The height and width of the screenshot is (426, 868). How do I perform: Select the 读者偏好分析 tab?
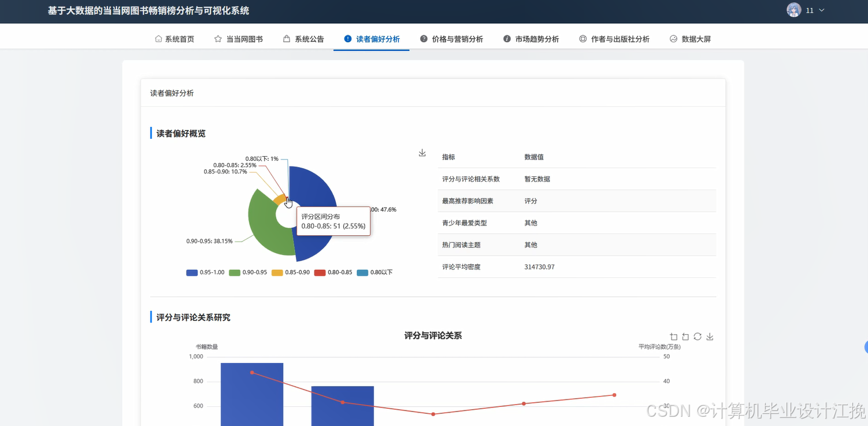coord(372,39)
